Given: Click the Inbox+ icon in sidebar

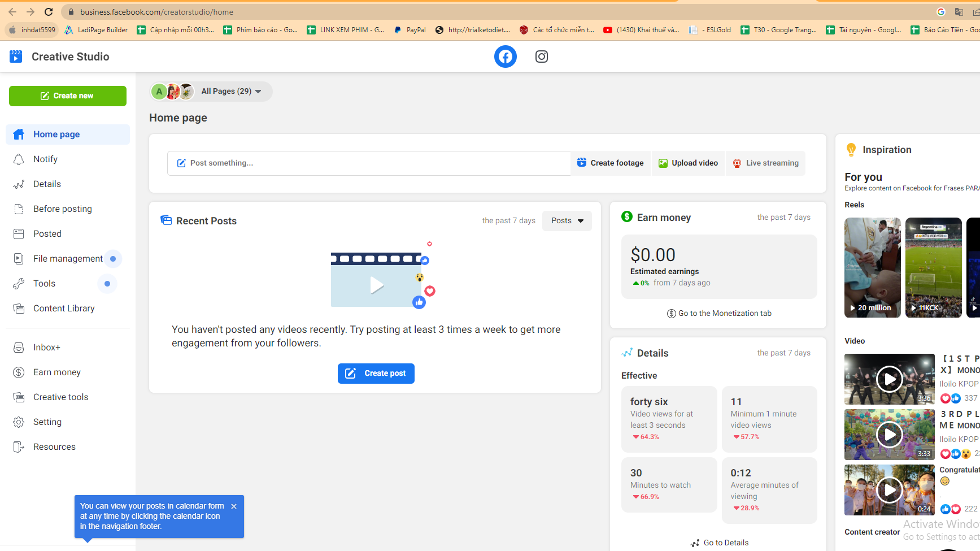Looking at the screenshot, I should 19,348.
